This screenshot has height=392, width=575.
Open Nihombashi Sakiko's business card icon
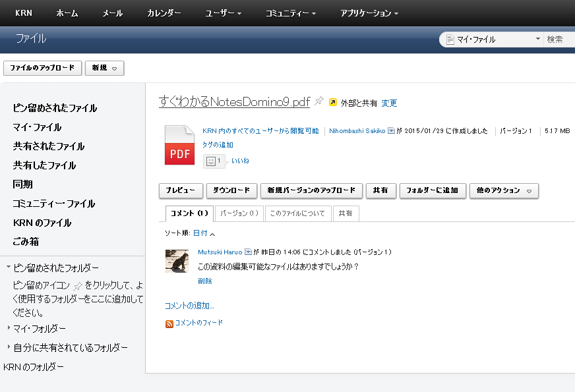pyautogui.click(x=391, y=131)
